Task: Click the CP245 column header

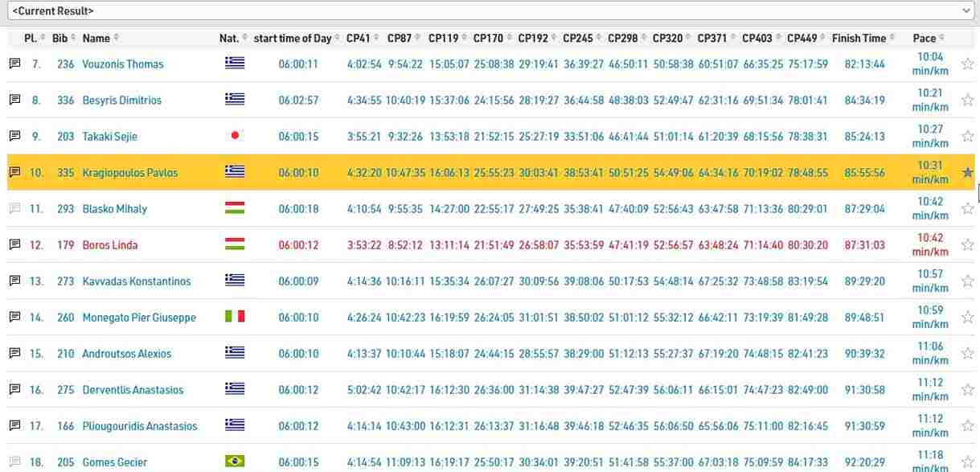Action: pos(577,38)
